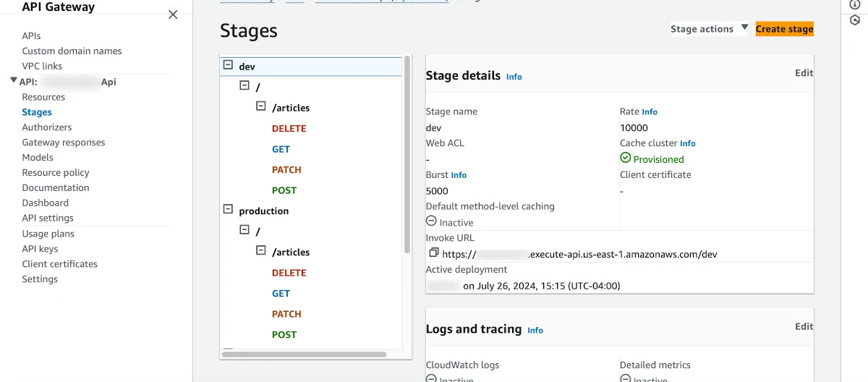Click the stages tree horizontal scrollbar
This screenshot has height=382, width=868.
pos(304,355)
